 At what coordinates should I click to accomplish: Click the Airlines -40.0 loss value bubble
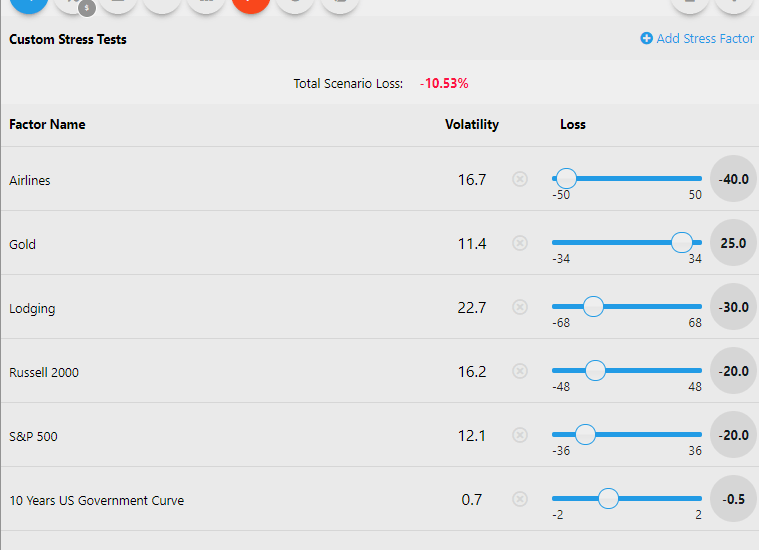point(733,179)
